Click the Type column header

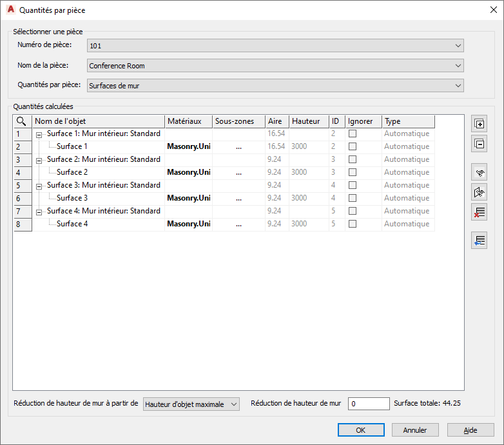coord(408,121)
